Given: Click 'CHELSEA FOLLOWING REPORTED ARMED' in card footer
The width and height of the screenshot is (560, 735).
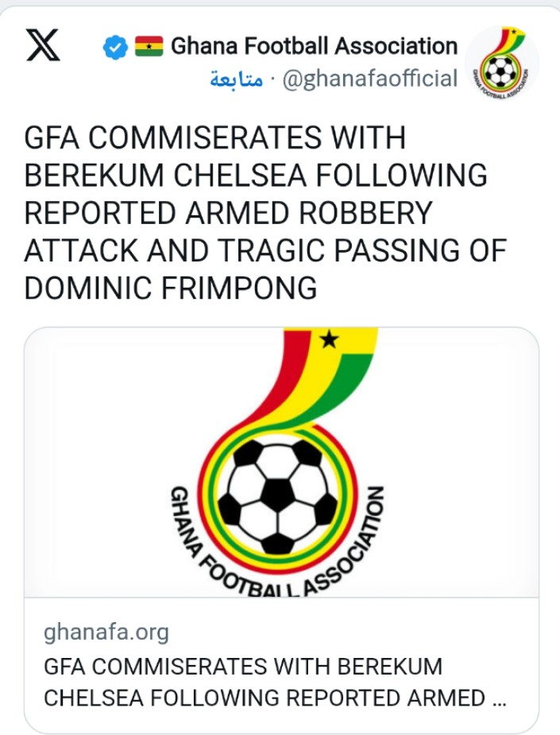Looking at the screenshot, I should pyautogui.click(x=264, y=698).
